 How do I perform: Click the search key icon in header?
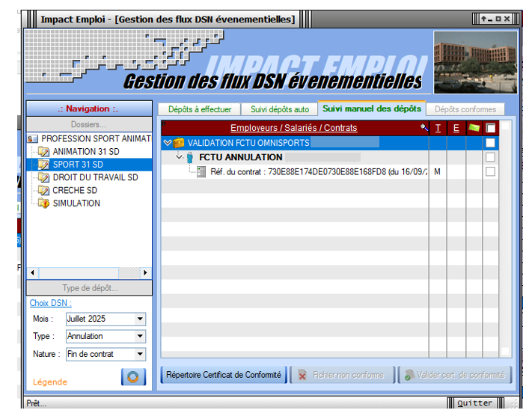coord(425,128)
